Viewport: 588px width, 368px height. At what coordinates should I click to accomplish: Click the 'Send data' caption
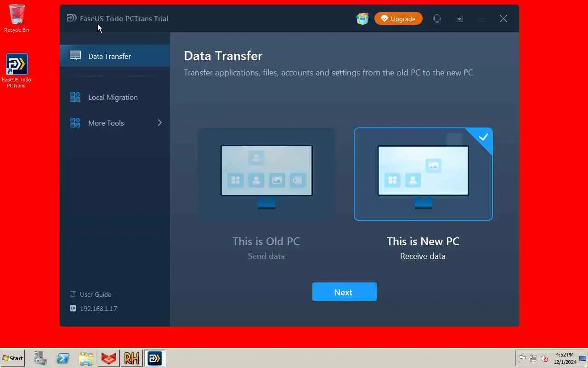click(x=266, y=256)
